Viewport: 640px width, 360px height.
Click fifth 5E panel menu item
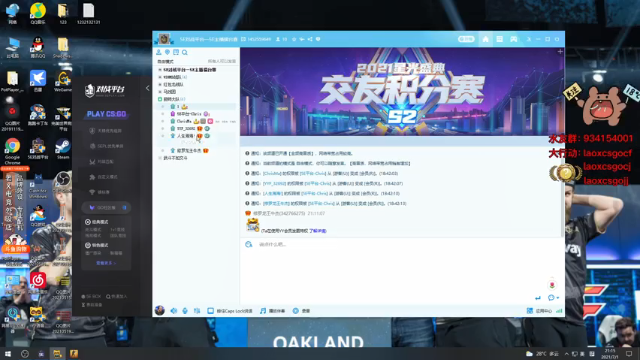100,192
